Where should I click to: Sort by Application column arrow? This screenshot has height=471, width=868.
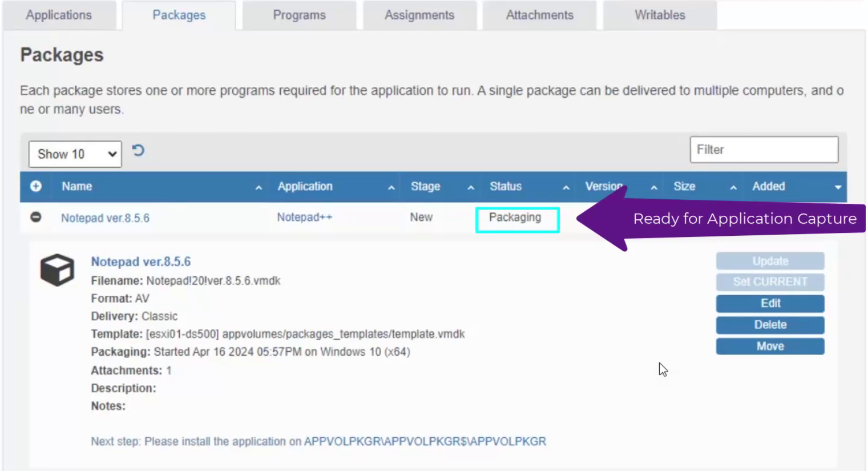pos(391,187)
